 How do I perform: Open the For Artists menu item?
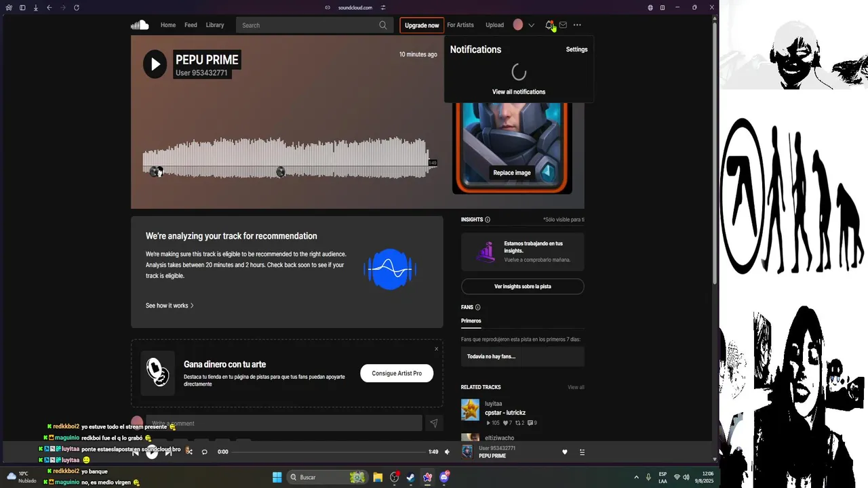(x=460, y=25)
